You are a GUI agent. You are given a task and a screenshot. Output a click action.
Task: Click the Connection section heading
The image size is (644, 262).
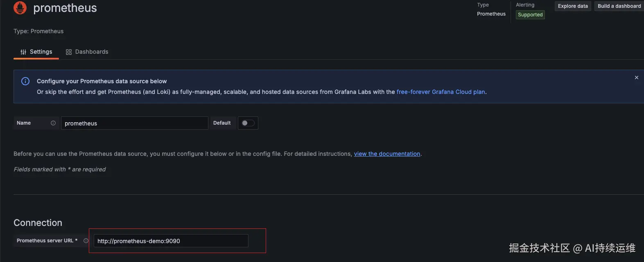38,223
